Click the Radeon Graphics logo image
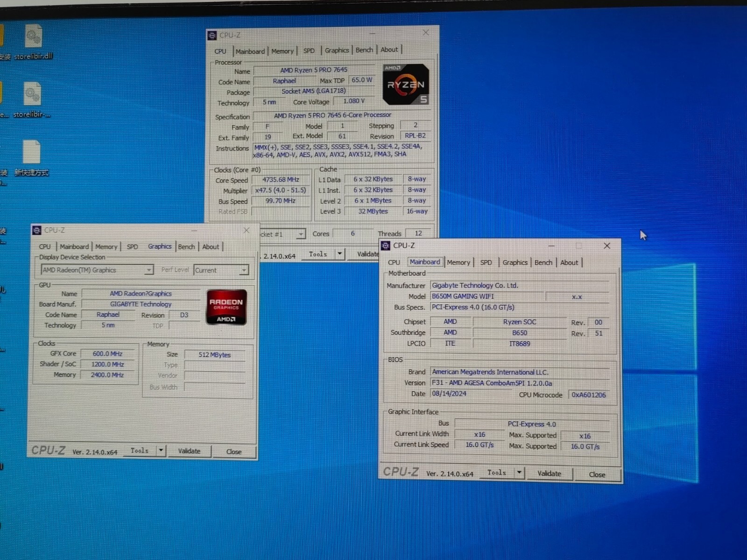Image resolution: width=747 pixels, height=560 pixels. click(226, 307)
